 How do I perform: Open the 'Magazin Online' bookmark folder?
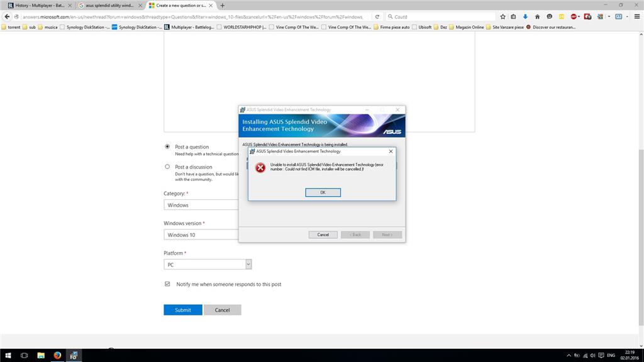pos(466,27)
